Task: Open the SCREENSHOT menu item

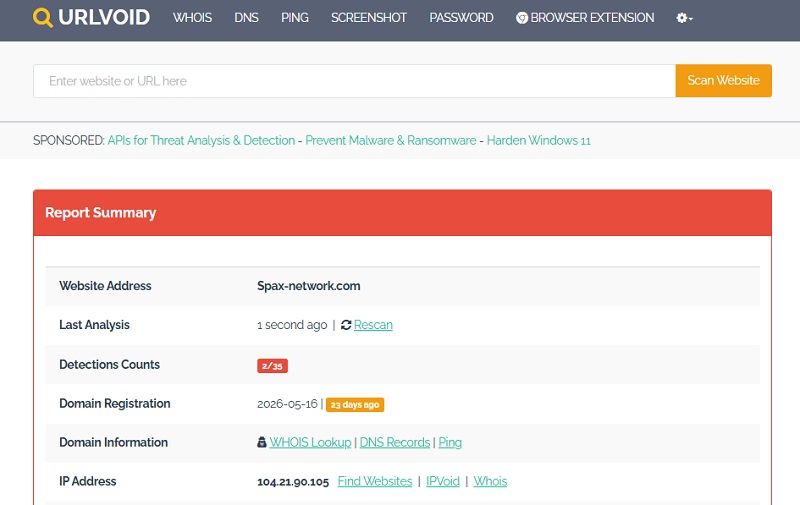Action: pyautogui.click(x=369, y=18)
